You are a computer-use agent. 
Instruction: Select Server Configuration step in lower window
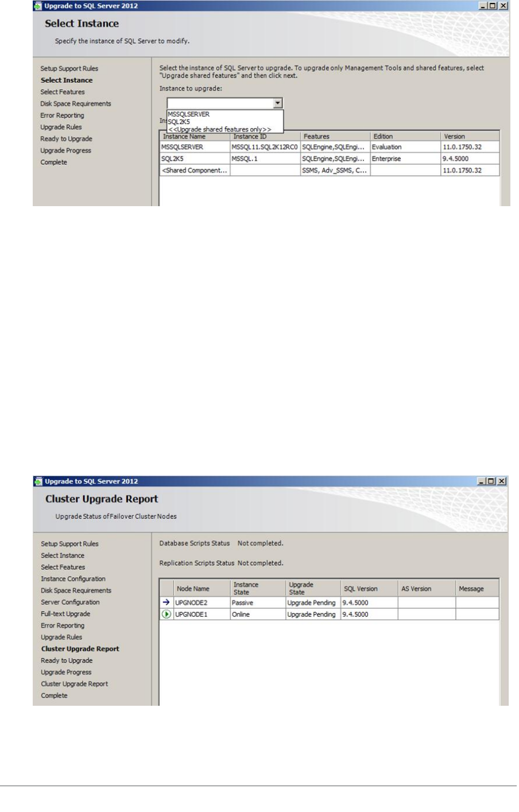coord(70,602)
